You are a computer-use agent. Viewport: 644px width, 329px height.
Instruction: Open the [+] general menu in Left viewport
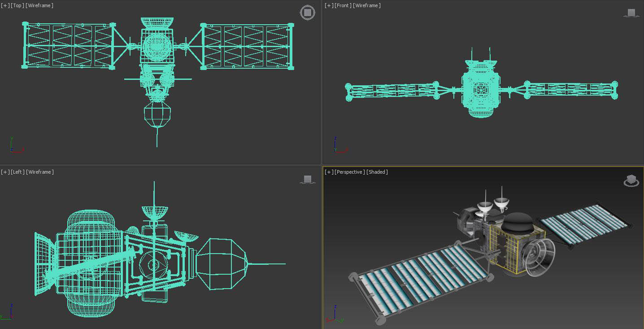pyautogui.click(x=5, y=172)
